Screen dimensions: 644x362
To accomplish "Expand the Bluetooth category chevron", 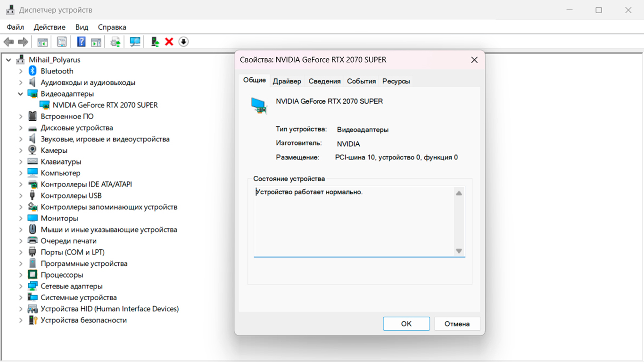I will tap(20, 71).
